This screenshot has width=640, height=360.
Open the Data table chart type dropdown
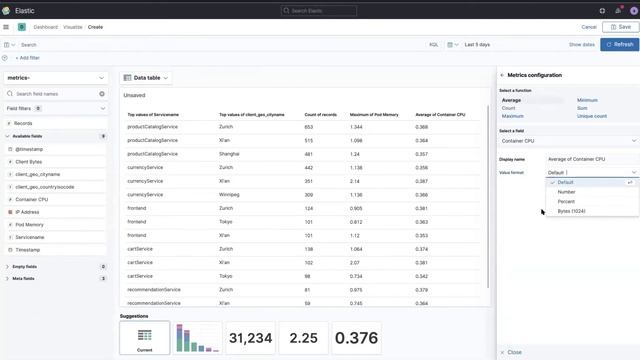click(146, 78)
